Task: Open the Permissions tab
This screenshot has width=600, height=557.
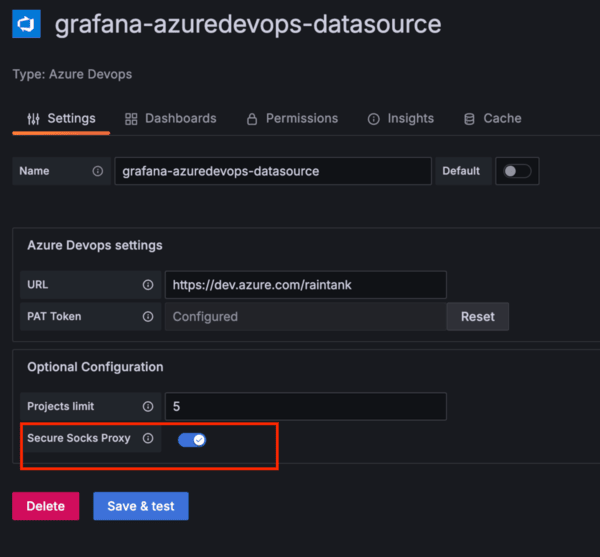Action: [x=292, y=119]
